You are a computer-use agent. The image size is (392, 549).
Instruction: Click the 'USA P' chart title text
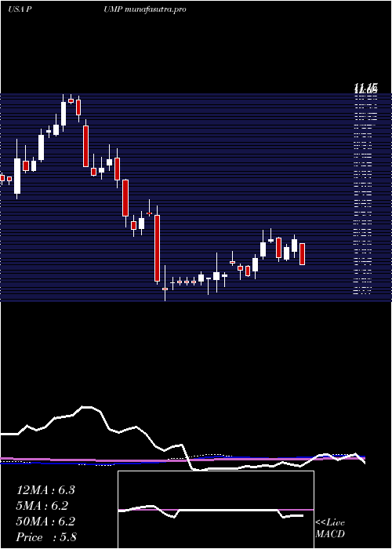20,9
